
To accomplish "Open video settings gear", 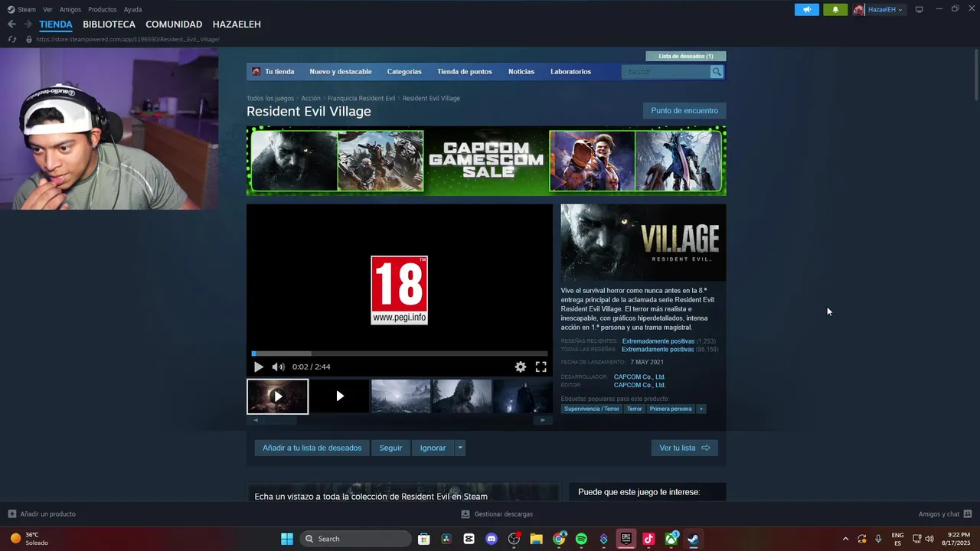I will click(521, 367).
